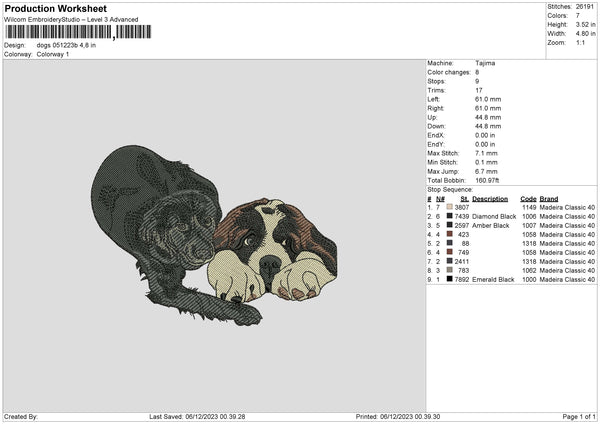
Task: Click the Page 1 of 1 footer text
Action: 574,417
